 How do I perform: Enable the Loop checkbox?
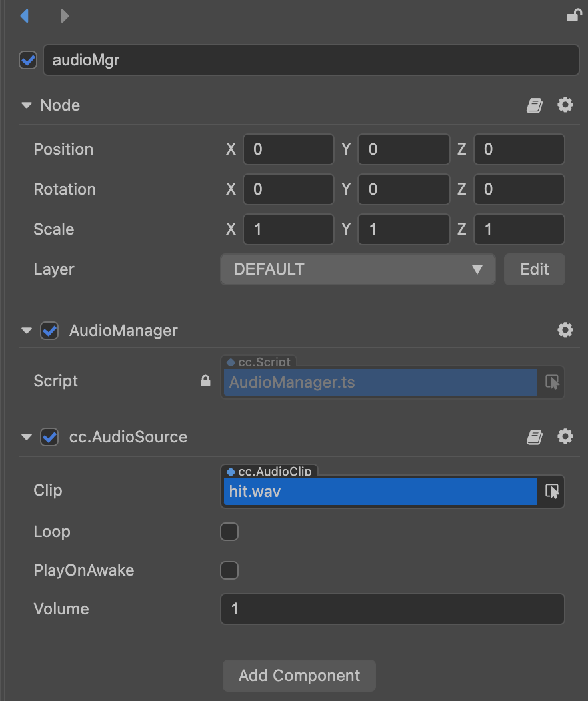point(229,532)
